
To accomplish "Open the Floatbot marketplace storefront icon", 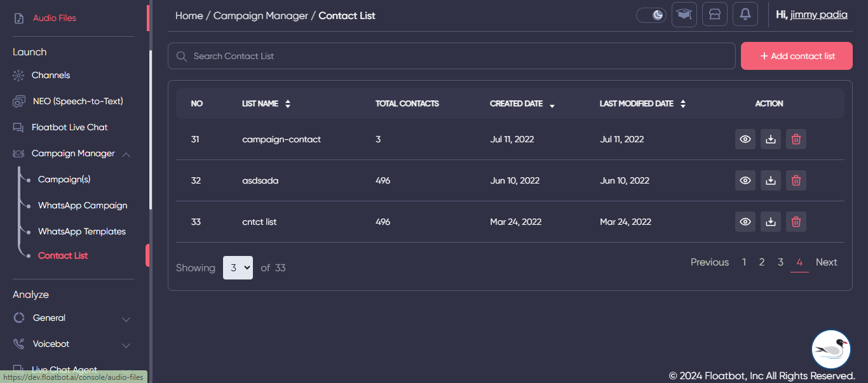I will click(x=714, y=14).
